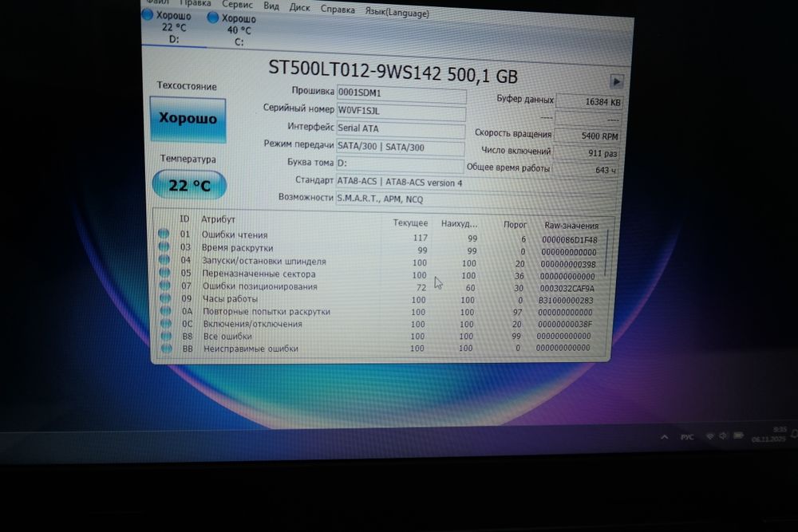This screenshot has width=798, height=532.
Task: Open notifications bell in taskbar
Action: [794, 434]
